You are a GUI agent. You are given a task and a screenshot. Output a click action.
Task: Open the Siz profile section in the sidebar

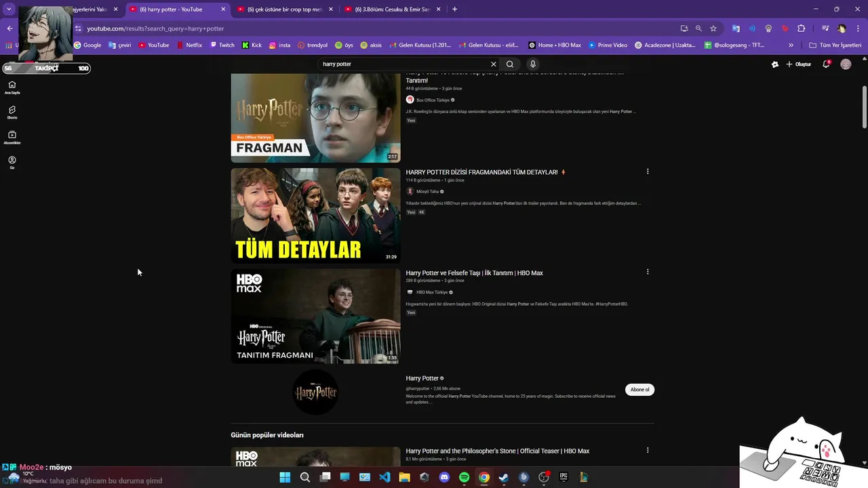[12, 163]
